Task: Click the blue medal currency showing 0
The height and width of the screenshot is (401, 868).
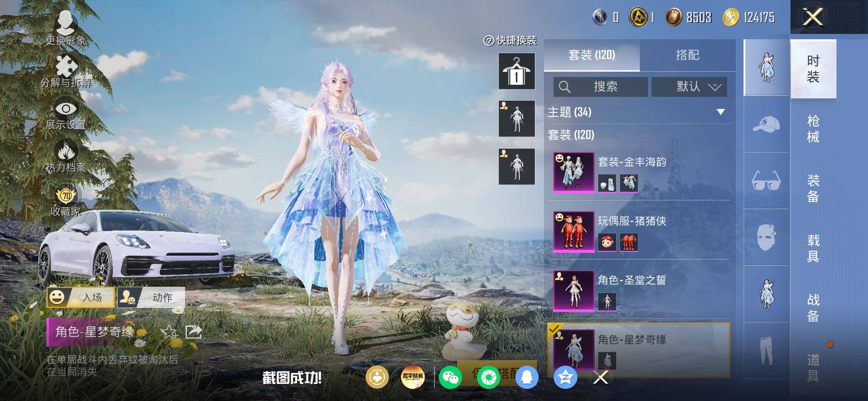Action: pos(605,17)
